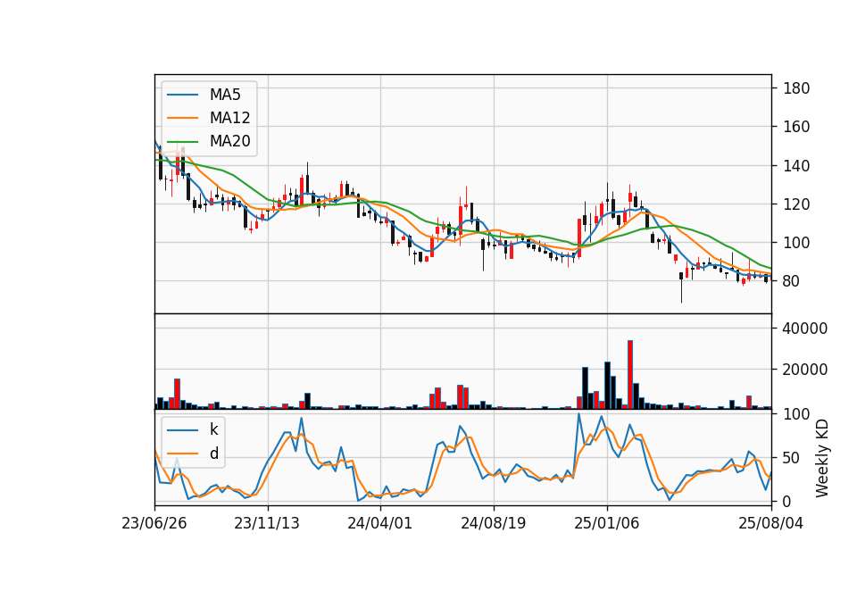The height and width of the screenshot is (616, 857).
Task: Click the tallest red volume bar
Action: (630, 374)
